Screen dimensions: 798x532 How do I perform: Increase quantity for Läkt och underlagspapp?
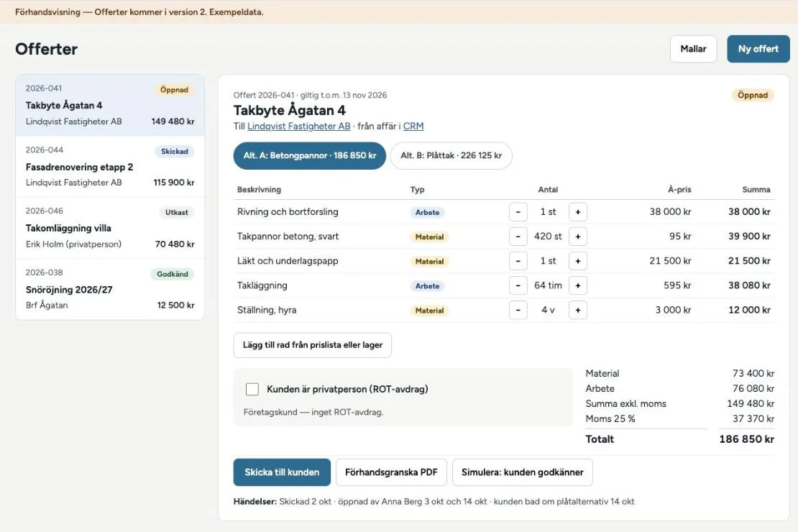coord(577,261)
